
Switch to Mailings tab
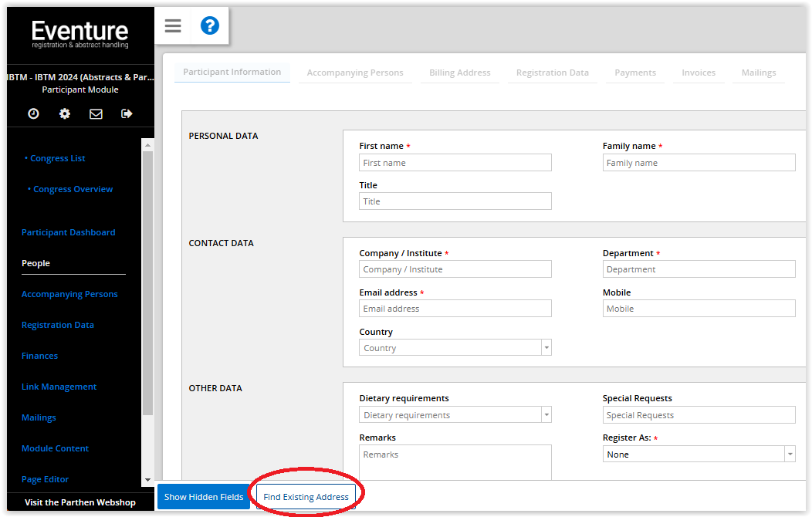(759, 73)
